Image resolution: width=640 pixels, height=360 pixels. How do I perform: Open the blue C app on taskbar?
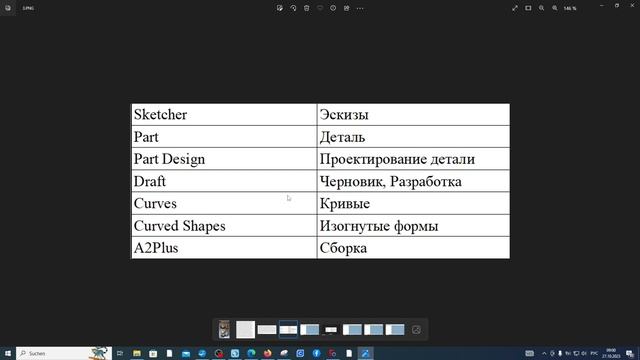[300, 353]
